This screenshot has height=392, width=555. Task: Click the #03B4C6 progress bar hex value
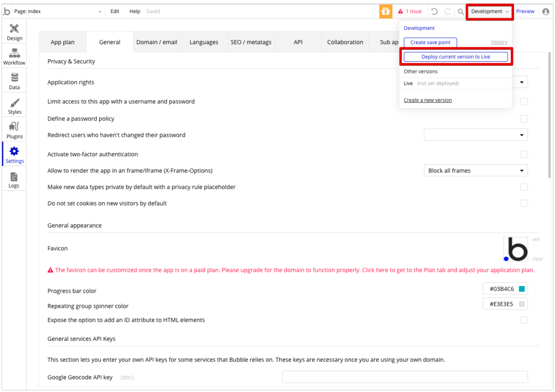(x=502, y=289)
